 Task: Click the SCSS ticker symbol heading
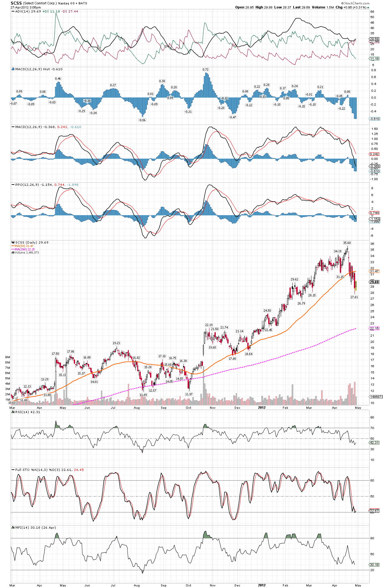coord(16,3)
